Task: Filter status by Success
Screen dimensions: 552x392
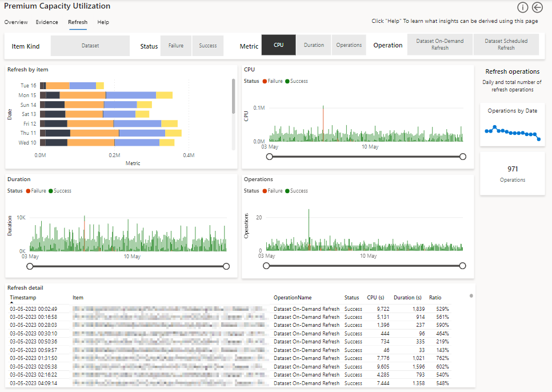Action: click(208, 46)
